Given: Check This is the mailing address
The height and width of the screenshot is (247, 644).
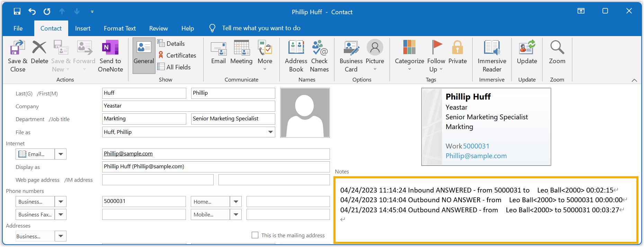Looking at the screenshot, I should click(255, 235).
